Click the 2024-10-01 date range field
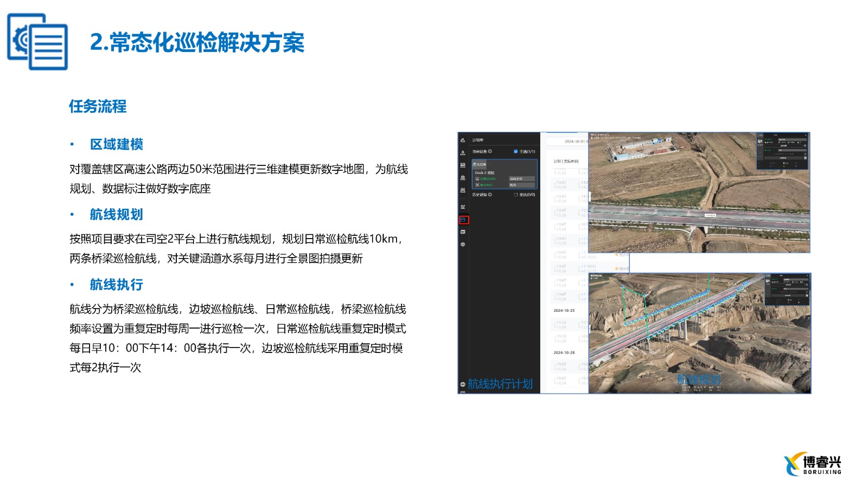The width and height of the screenshot is (868, 488). coord(576,142)
